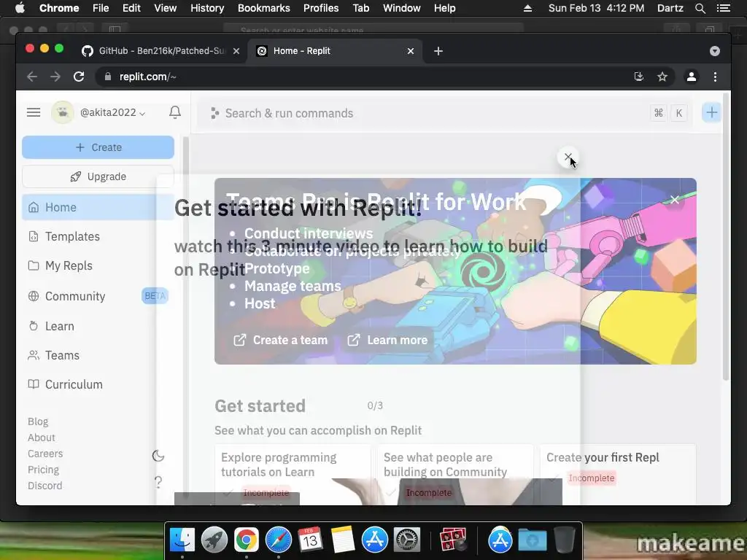Image resolution: width=747 pixels, height=560 pixels.
Task: Bookmark this page with star icon
Action: (x=662, y=77)
